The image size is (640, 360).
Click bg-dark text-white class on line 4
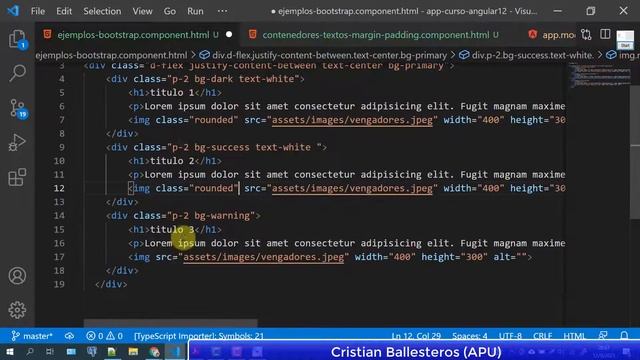click(x=244, y=79)
